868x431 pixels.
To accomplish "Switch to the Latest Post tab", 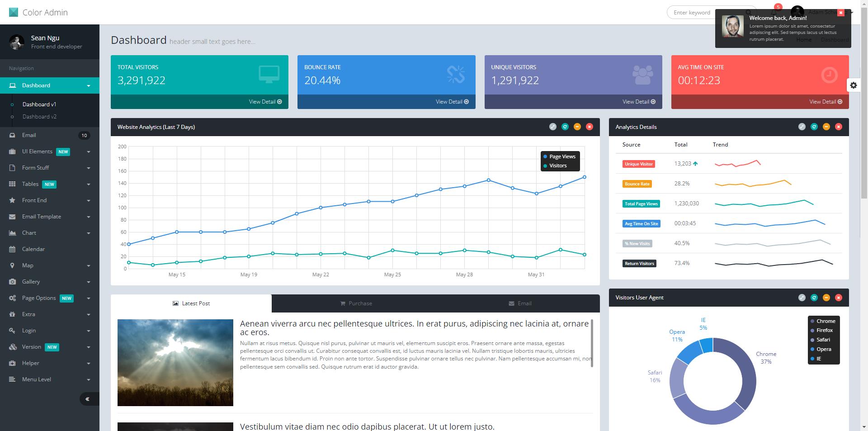I will pyautogui.click(x=191, y=303).
